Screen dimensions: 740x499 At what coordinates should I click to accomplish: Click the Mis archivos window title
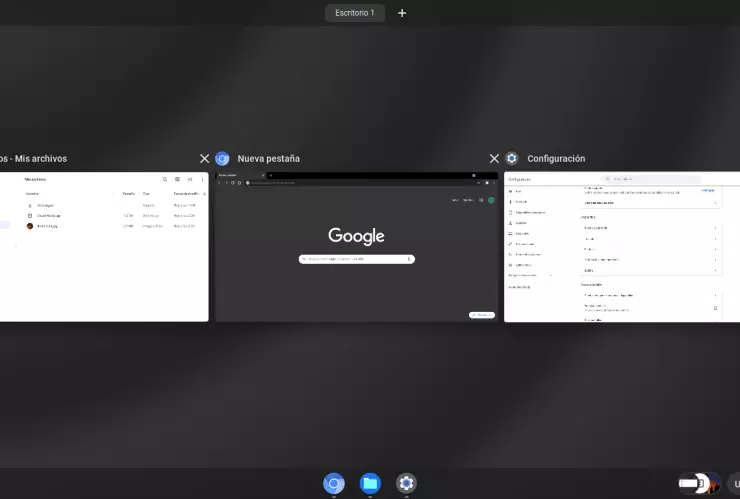point(34,159)
